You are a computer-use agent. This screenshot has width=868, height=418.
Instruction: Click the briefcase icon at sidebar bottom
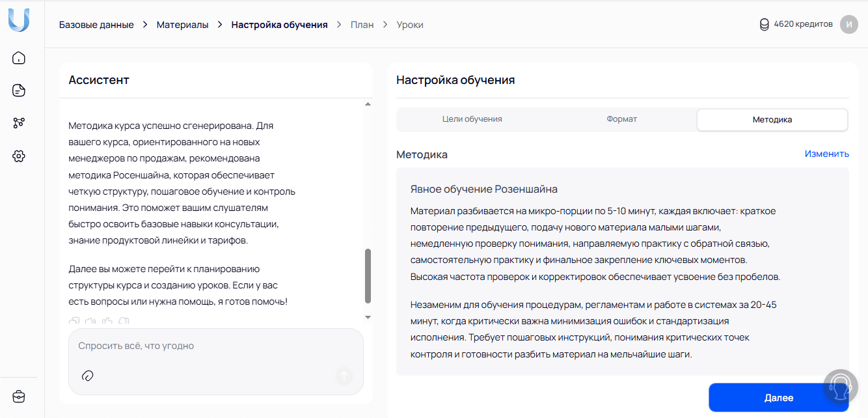tap(19, 396)
